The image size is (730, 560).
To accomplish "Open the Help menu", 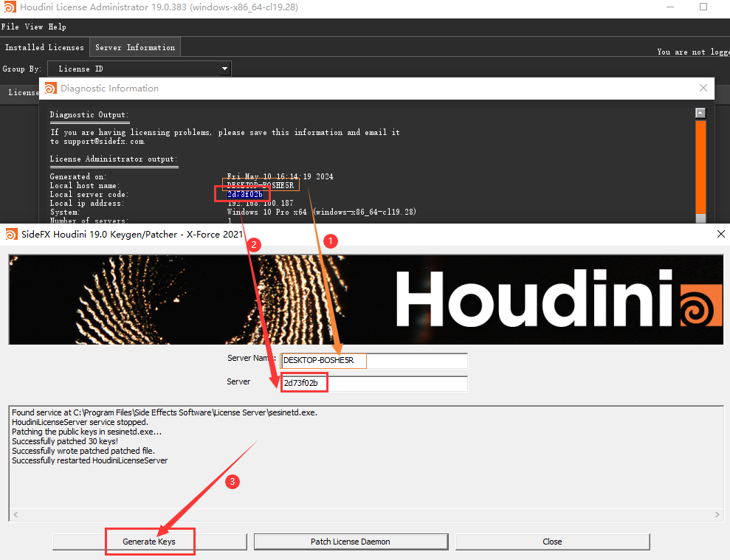I will tap(57, 27).
